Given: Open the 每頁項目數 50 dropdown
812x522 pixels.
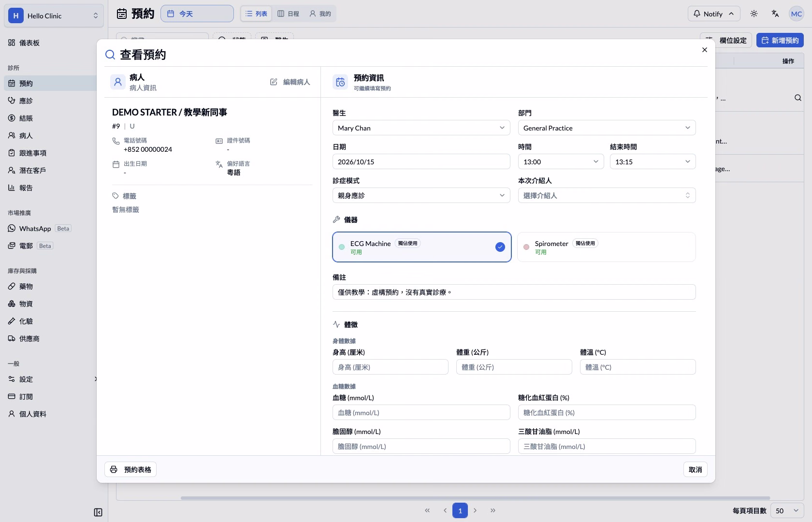Looking at the screenshot, I should pyautogui.click(x=788, y=510).
